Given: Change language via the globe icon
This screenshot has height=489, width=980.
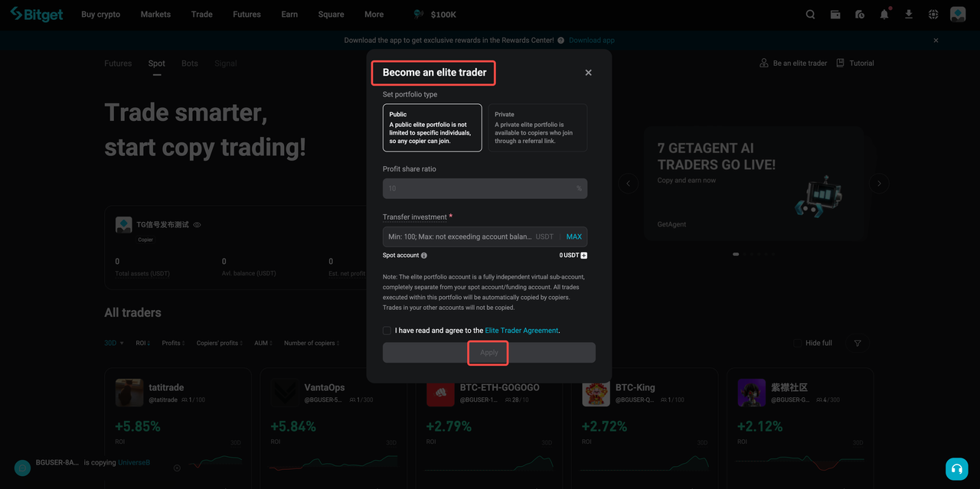Looking at the screenshot, I should pyautogui.click(x=933, y=14).
